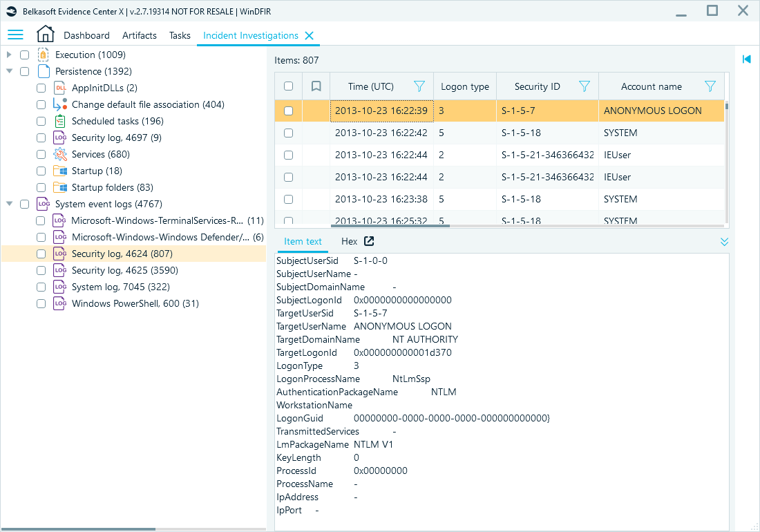Open Hex view in external window
Screen dimensions: 760x532
[x=369, y=241]
